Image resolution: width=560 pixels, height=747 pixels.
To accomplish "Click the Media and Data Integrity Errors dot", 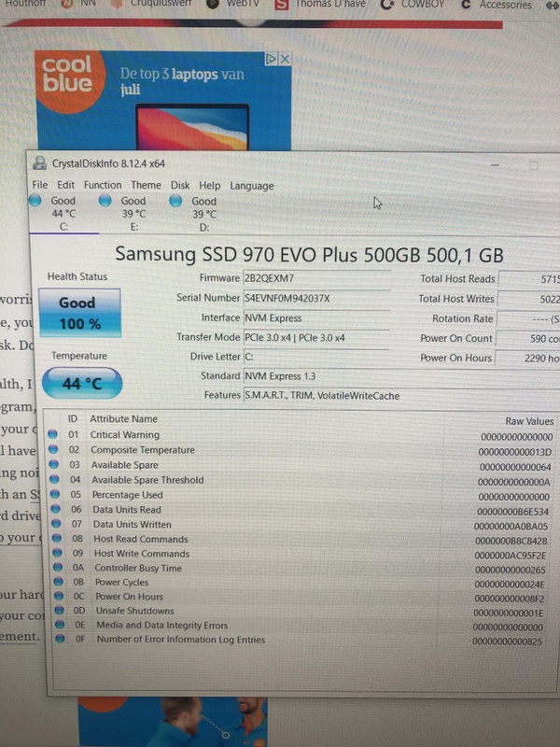I will [60, 624].
